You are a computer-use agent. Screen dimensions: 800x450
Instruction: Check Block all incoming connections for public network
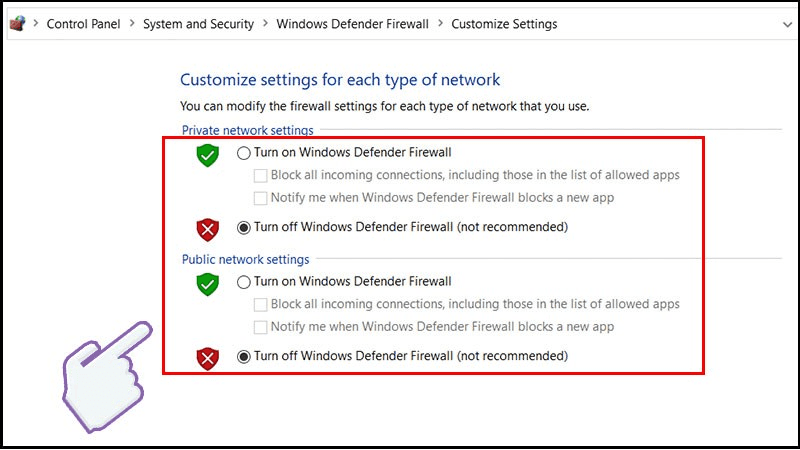coord(261,304)
